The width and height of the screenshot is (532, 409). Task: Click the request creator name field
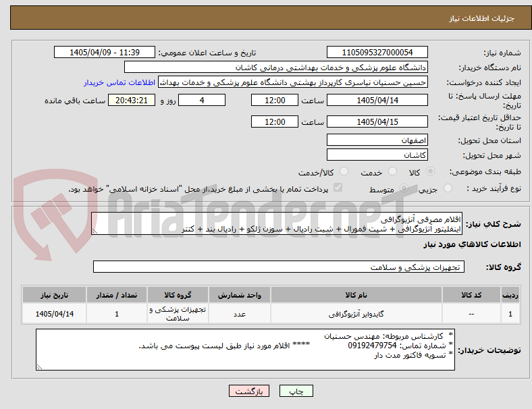click(293, 82)
